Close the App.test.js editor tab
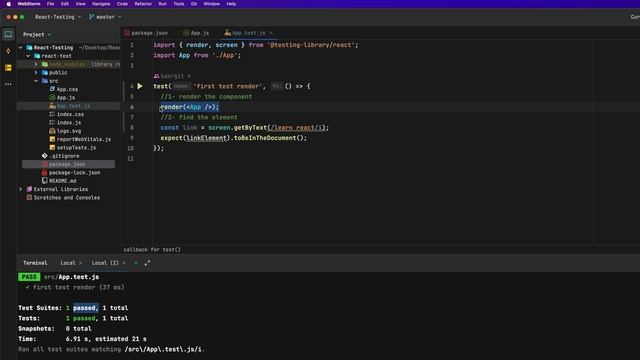Screen dimensions: 640x360 (271, 33)
